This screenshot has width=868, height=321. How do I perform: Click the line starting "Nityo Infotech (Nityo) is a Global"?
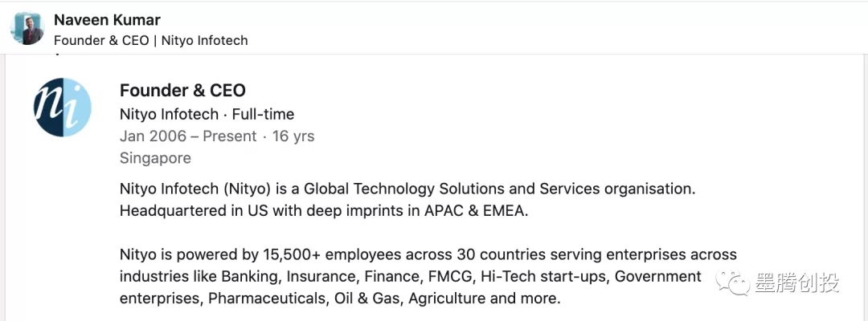pos(407,189)
